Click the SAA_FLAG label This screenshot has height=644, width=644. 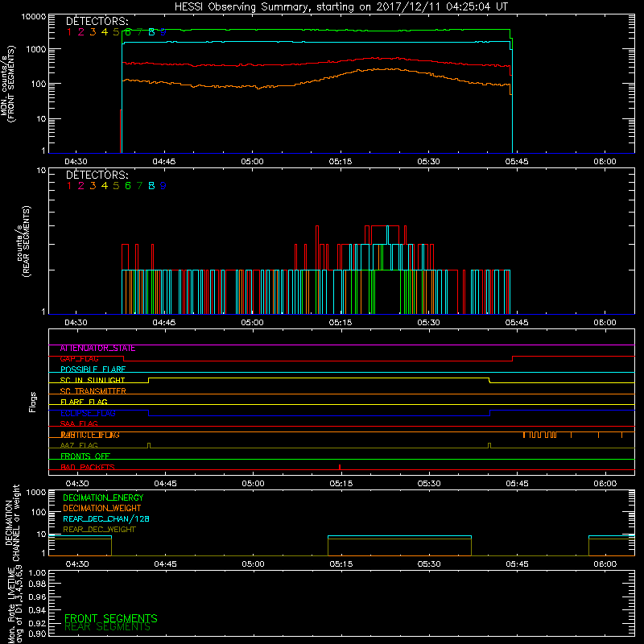pyautogui.click(x=79, y=424)
